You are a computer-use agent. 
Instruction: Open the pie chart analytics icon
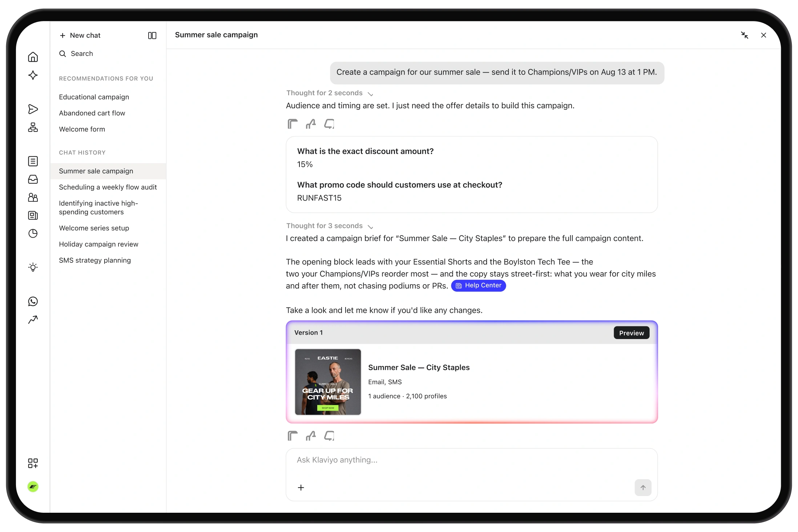pyautogui.click(x=33, y=233)
